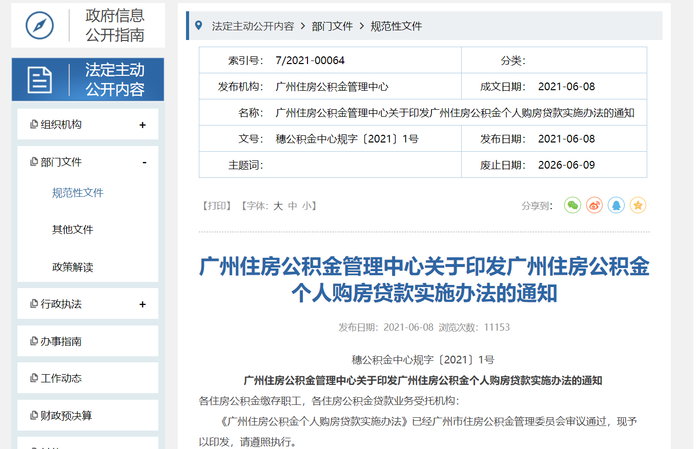This screenshot has width=700, height=449.
Task: Select 其他文件 in the sidebar
Action: click(72, 230)
